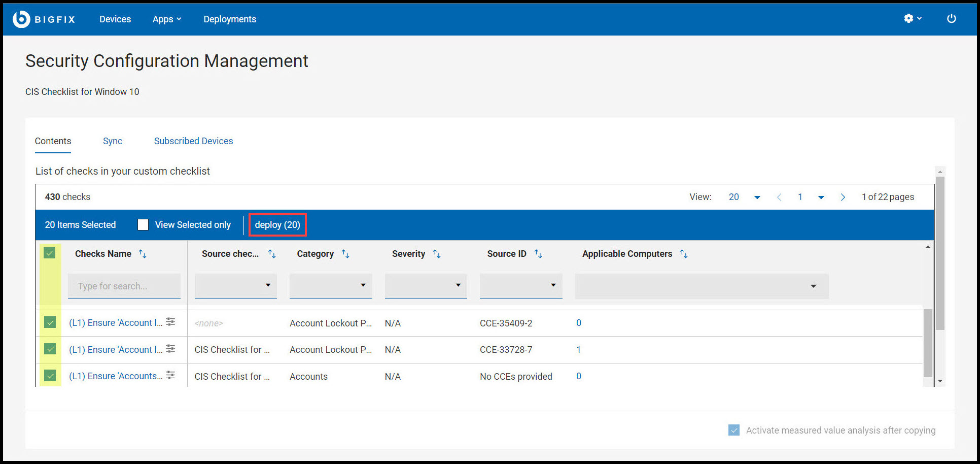Open parameter sliders icon for Accounts row
Image resolution: width=980 pixels, height=464 pixels.
[x=171, y=375]
